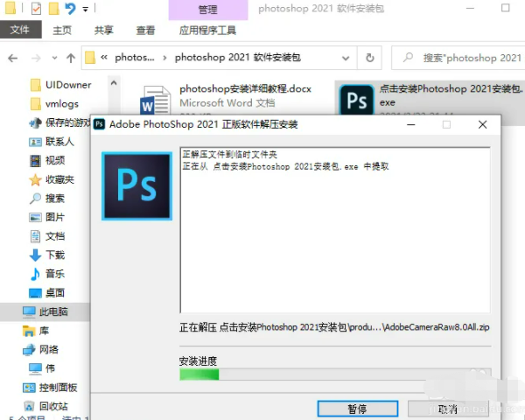Open 文档 in the navigation pane
The width and height of the screenshot is (525, 420).
[x=47, y=236]
